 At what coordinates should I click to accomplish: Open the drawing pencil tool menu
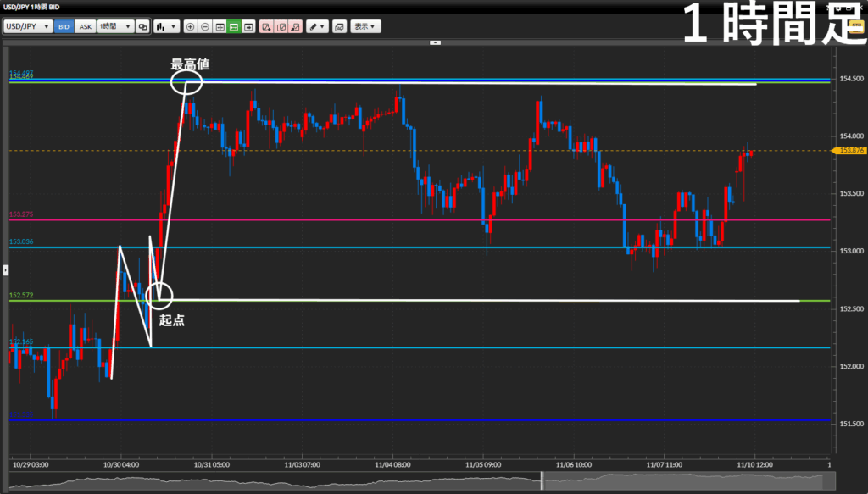[317, 26]
